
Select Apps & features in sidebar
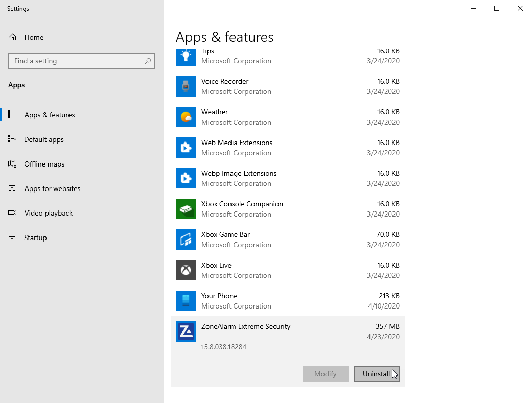[81, 115]
